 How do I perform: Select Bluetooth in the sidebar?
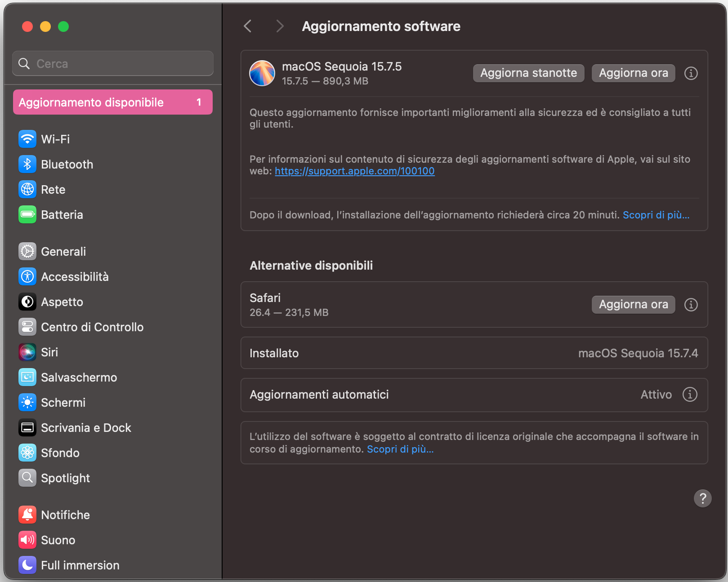pos(67,164)
